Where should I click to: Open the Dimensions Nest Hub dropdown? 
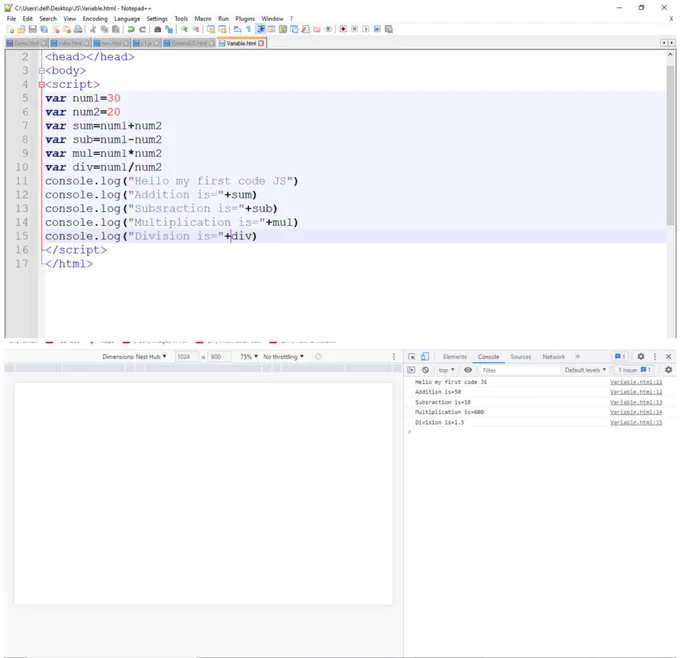134,357
